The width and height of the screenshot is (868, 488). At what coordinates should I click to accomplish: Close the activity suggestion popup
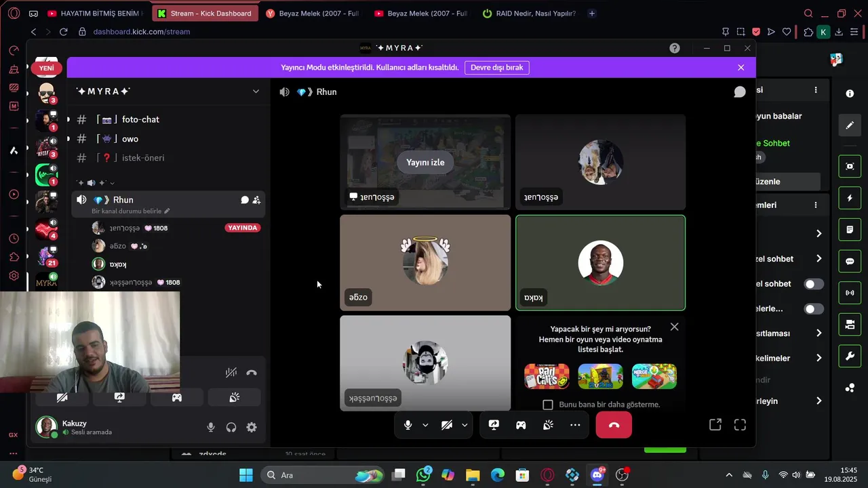[674, 327]
